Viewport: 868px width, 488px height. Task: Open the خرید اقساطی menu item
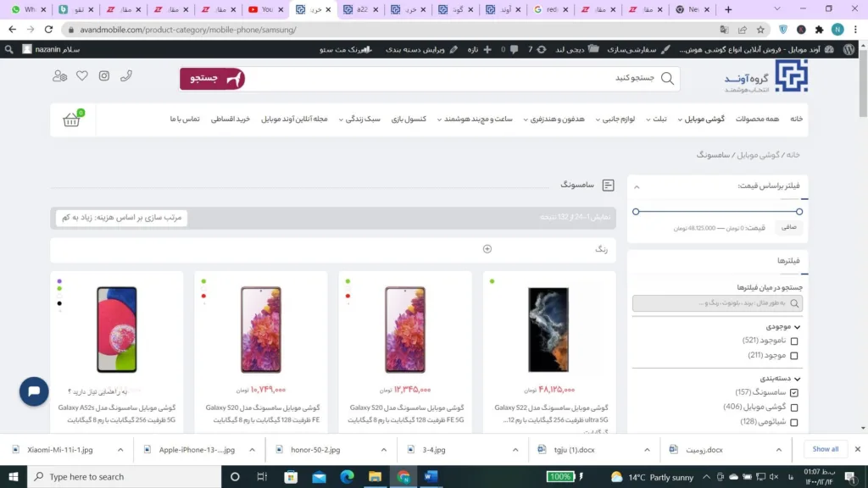(231, 119)
